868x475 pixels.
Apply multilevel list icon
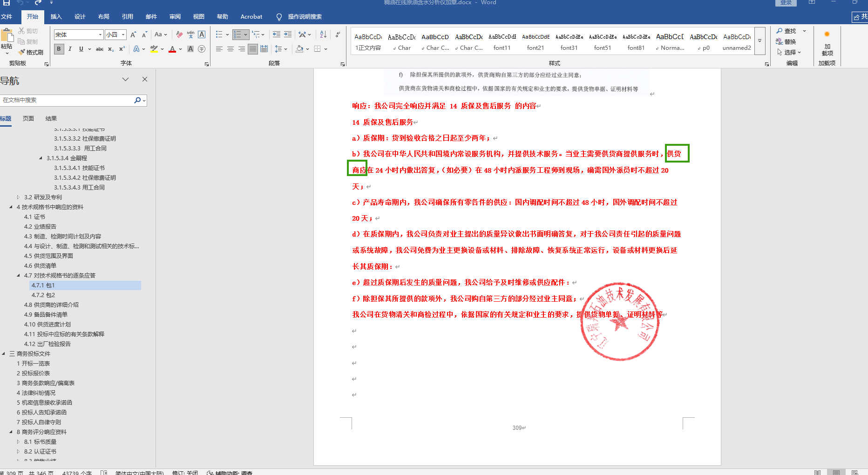coord(256,34)
